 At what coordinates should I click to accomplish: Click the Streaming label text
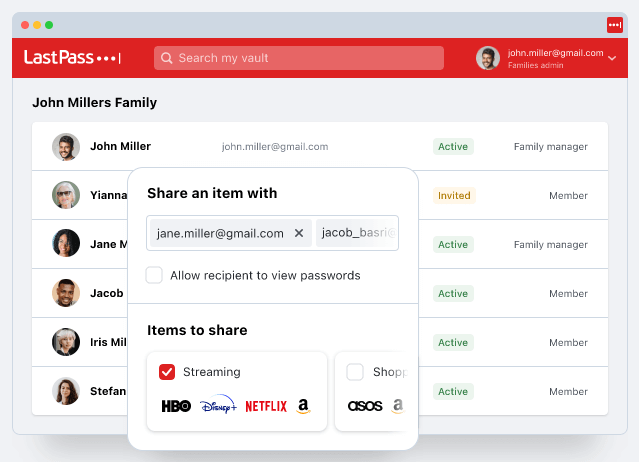(212, 372)
